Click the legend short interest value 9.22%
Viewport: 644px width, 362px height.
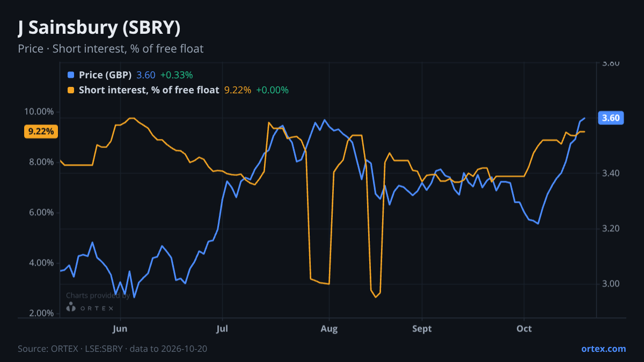pos(237,90)
